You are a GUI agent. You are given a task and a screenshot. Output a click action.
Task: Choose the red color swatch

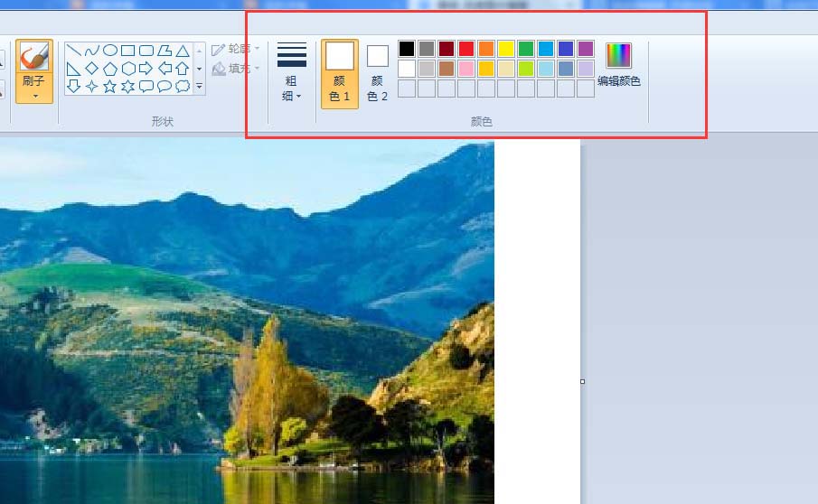466,49
